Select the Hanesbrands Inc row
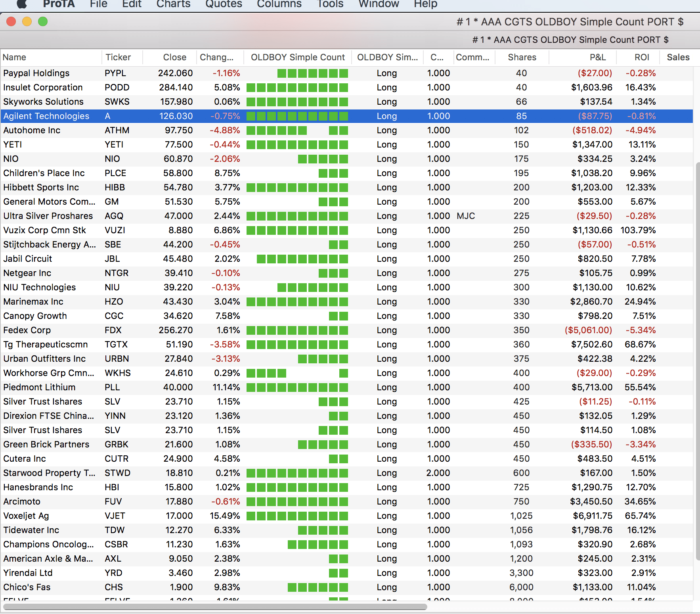The image size is (700, 614). click(347, 487)
